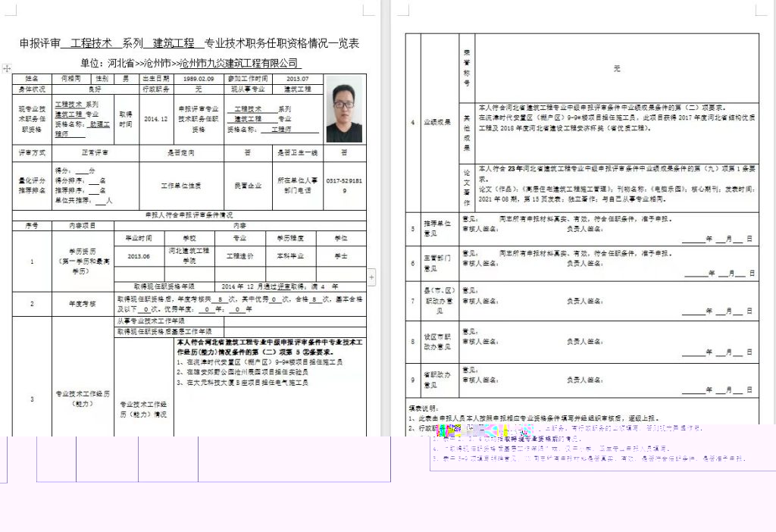Click the form title starting with 申报评审

pos(189,43)
